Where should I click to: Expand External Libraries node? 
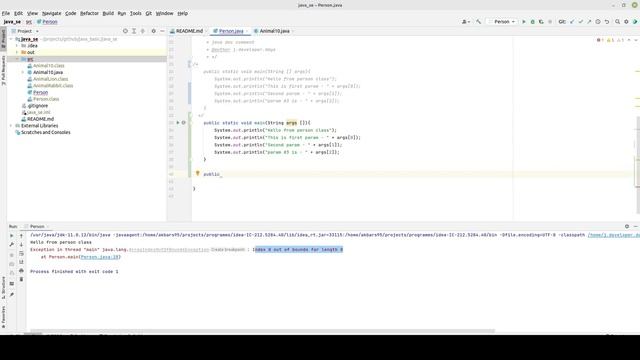[x=11, y=126]
